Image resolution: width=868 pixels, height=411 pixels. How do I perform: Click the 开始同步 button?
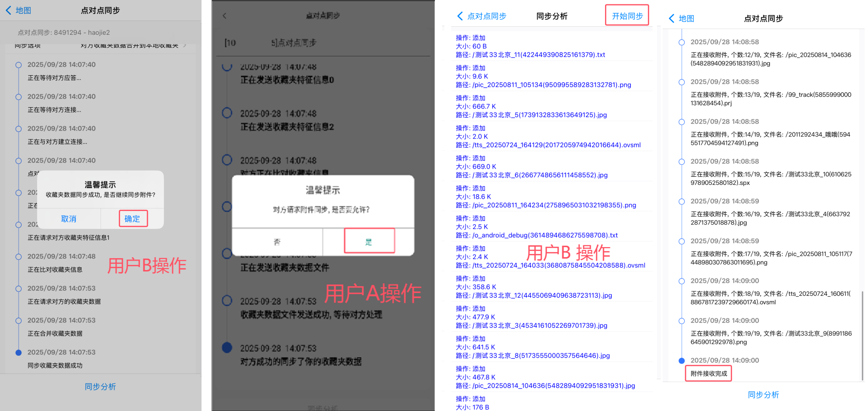(x=627, y=16)
